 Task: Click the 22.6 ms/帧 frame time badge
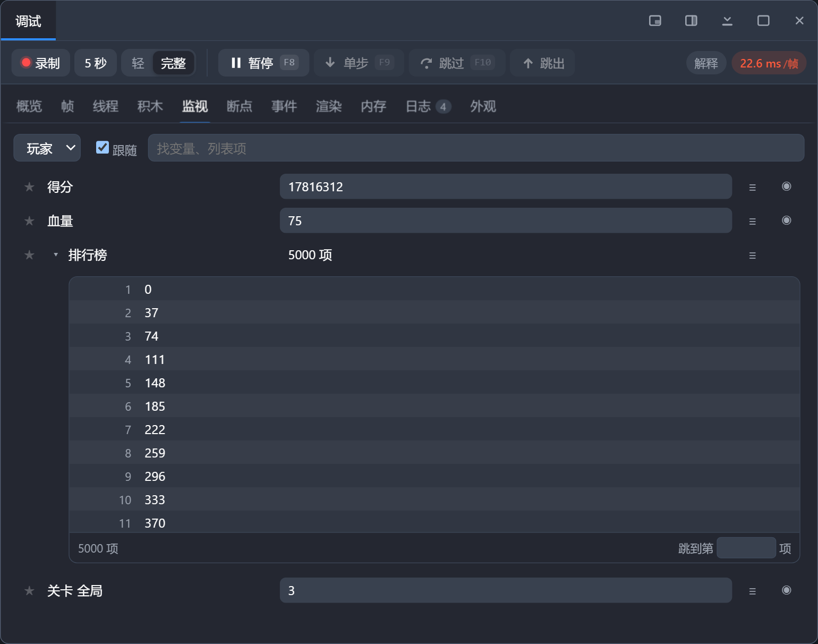click(x=769, y=63)
